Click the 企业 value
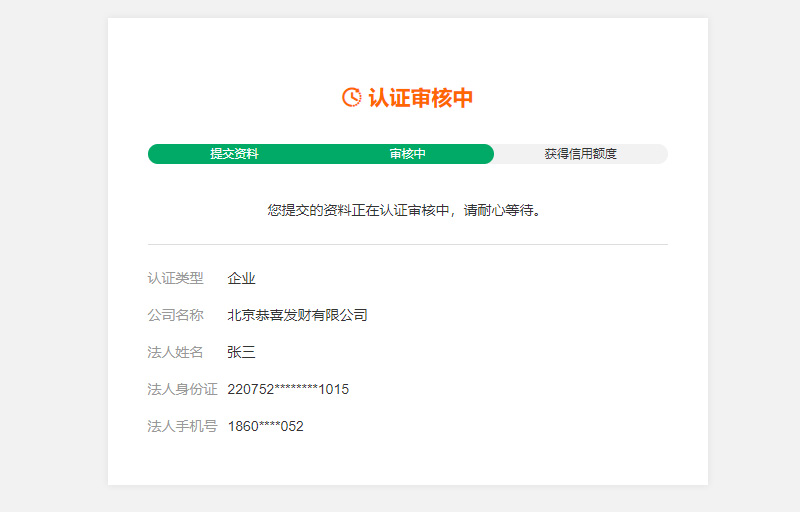This screenshot has height=512, width=800. tap(241, 278)
